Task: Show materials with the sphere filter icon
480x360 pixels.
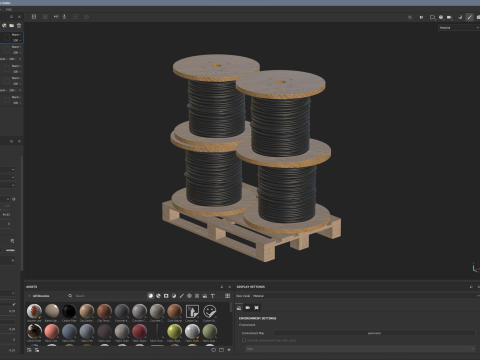Action: point(151,296)
